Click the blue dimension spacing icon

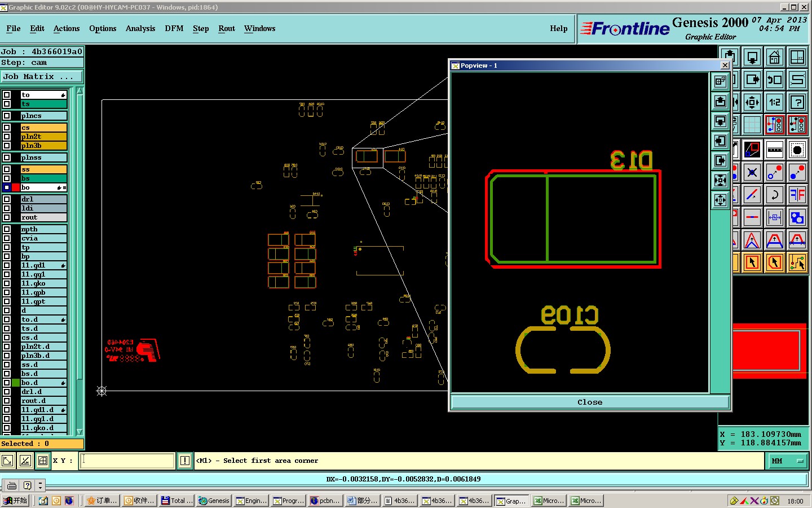click(x=775, y=217)
